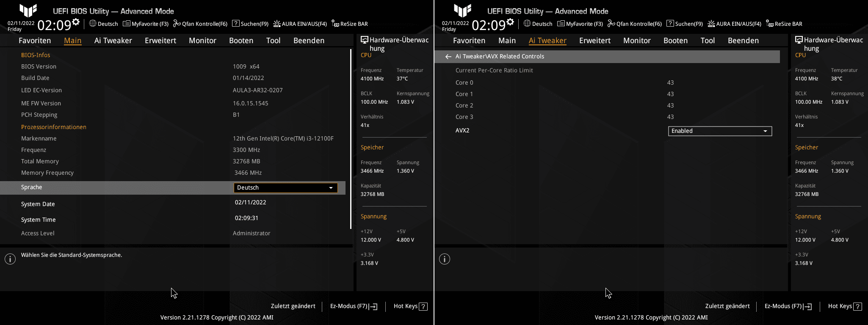Click the settings gear next to clock, right window
This screenshot has width=868, height=325.
coord(510,22)
